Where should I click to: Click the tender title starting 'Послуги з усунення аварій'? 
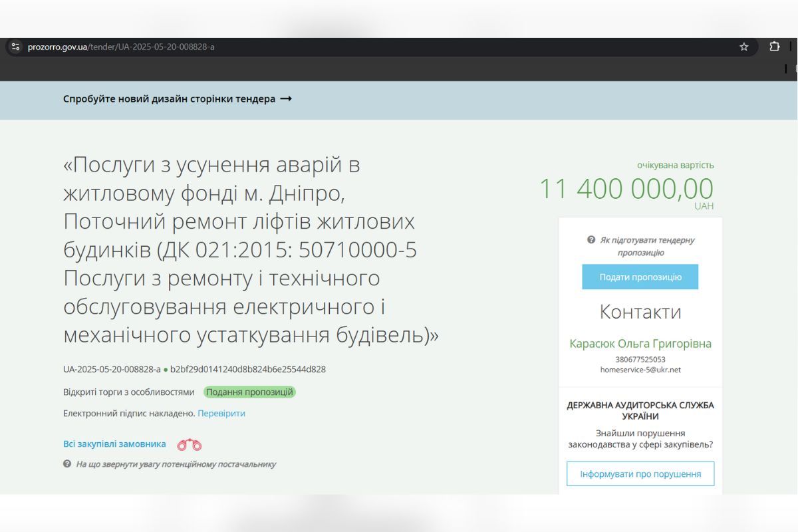click(251, 249)
